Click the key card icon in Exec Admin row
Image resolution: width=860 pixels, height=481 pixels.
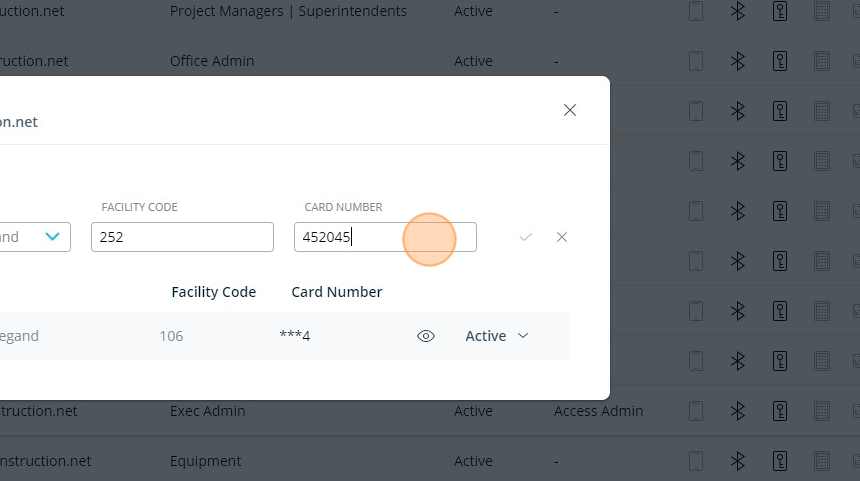point(780,411)
